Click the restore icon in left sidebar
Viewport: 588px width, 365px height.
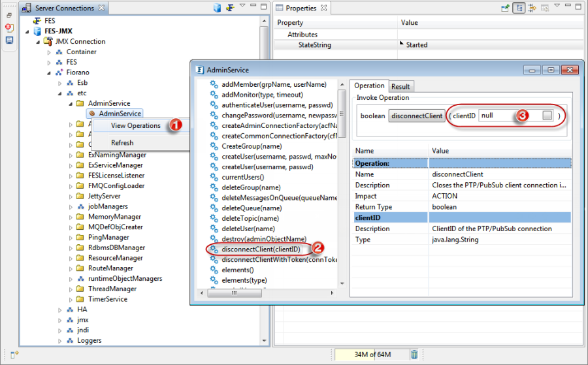(x=9, y=15)
